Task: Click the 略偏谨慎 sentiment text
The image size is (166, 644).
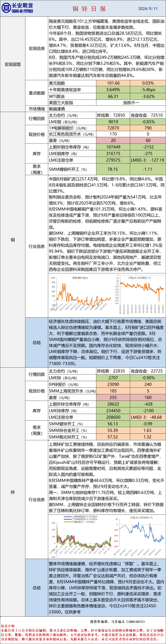Action: (x=57, y=109)
